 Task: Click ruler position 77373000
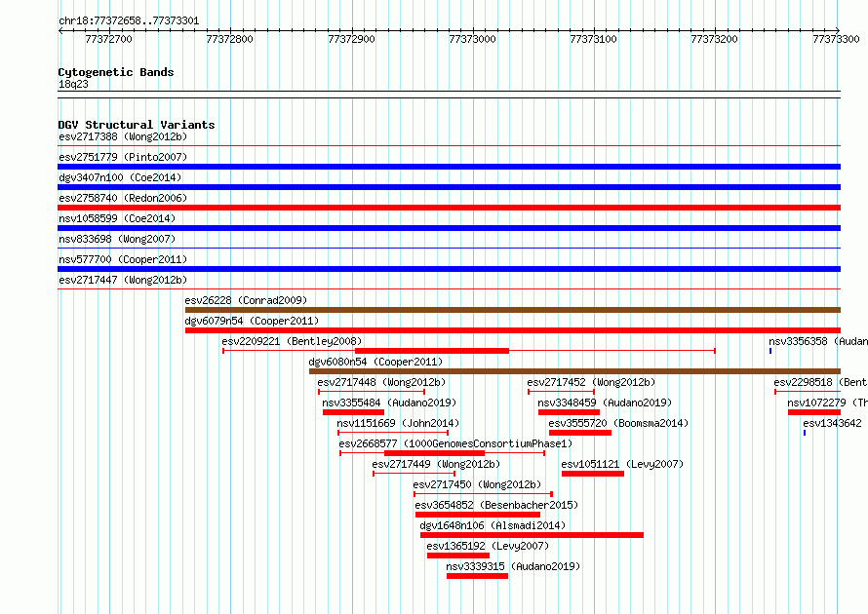[473, 39]
